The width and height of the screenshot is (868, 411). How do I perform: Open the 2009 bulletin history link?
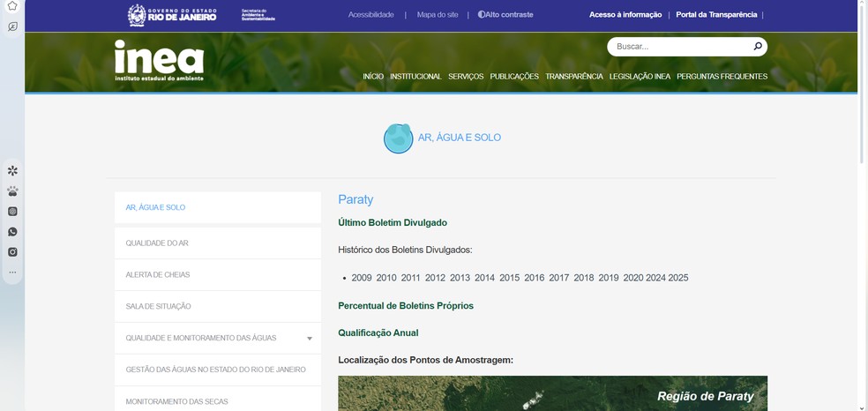click(362, 278)
